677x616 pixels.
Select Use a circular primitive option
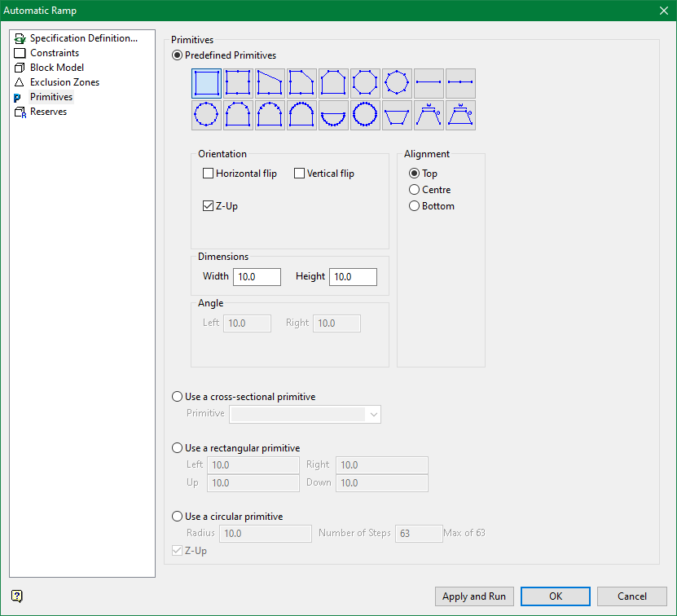point(178,517)
